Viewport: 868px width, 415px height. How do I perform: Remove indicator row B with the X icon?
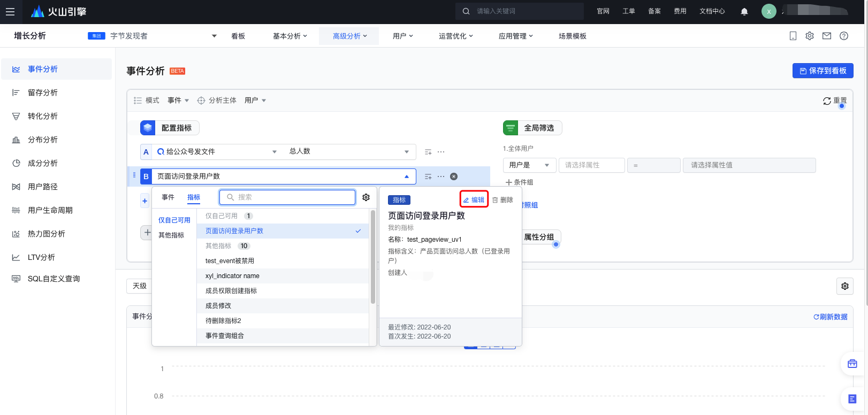click(454, 176)
